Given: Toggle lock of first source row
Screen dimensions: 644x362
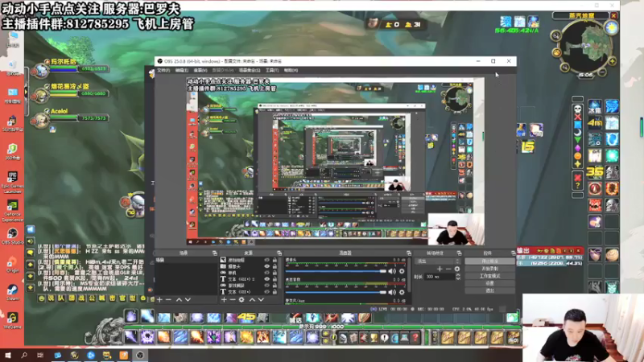Looking at the screenshot, I should tap(275, 260).
